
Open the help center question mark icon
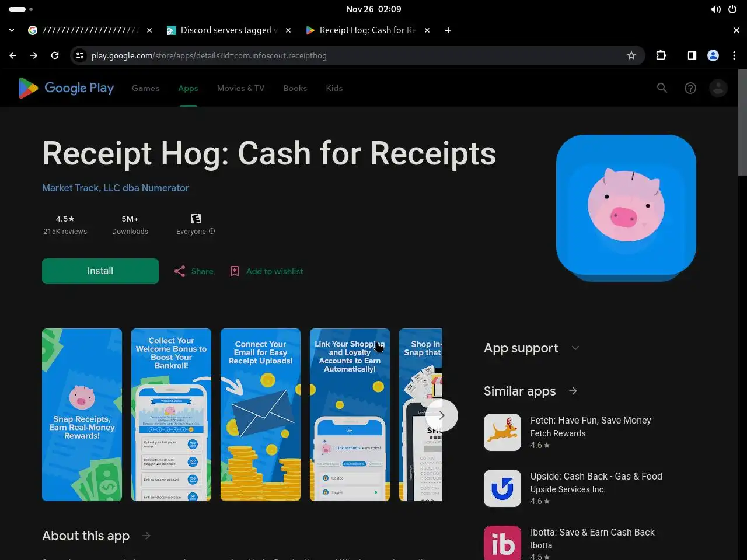690,88
